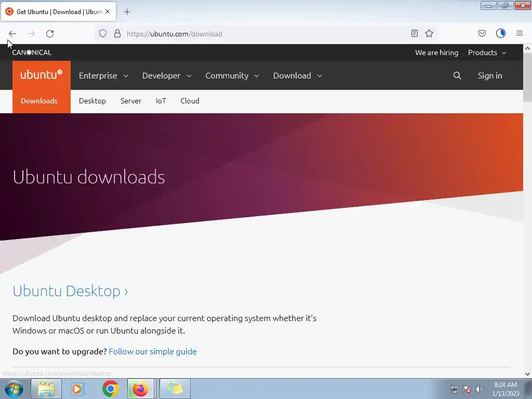Open the Windows Start button
This screenshot has width=532, height=399.
[14, 389]
